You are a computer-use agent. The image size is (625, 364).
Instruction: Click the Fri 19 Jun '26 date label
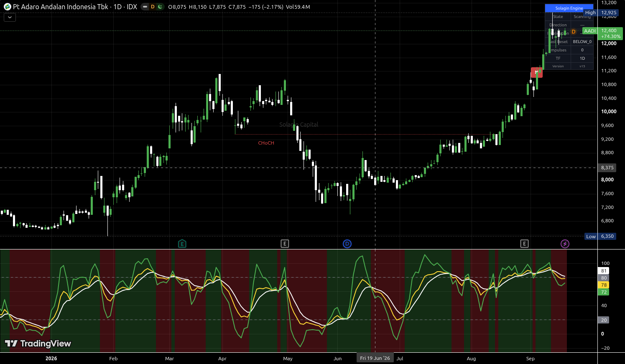coord(375,358)
